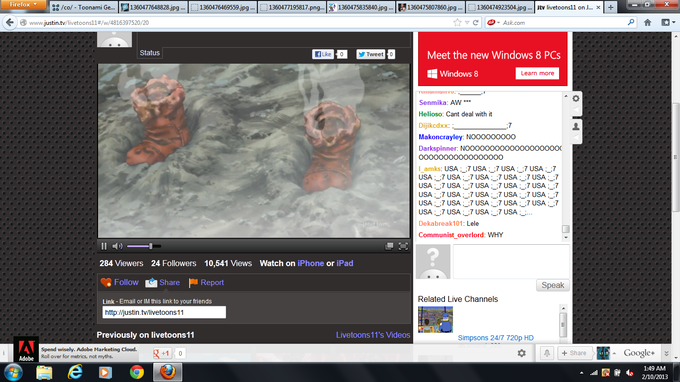This screenshot has height=382, width=680.
Task: Click the search magnifier icon
Action: [x=631, y=22]
